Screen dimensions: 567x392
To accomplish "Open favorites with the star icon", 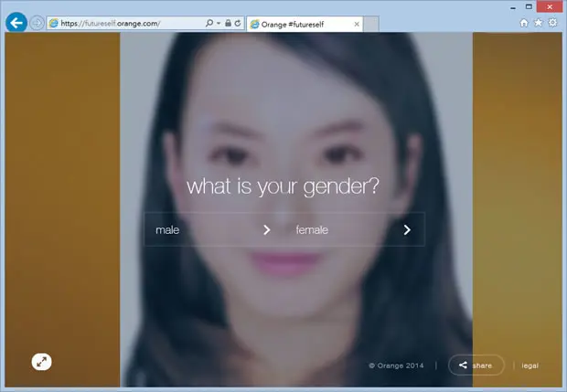I will pos(538,23).
